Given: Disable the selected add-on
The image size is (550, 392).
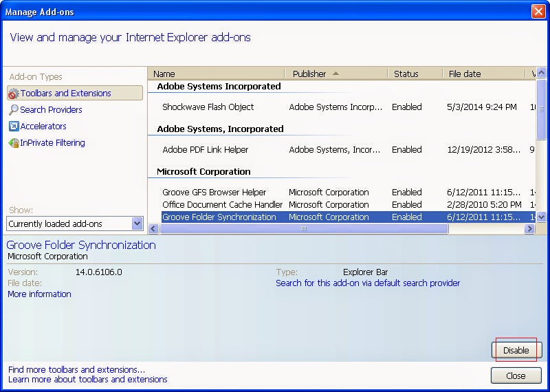Looking at the screenshot, I should coord(517,350).
